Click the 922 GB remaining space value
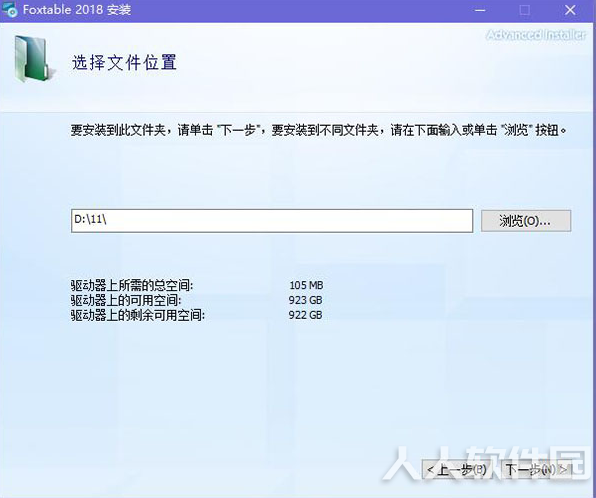Viewport: 596px width, 498px height. (305, 315)
